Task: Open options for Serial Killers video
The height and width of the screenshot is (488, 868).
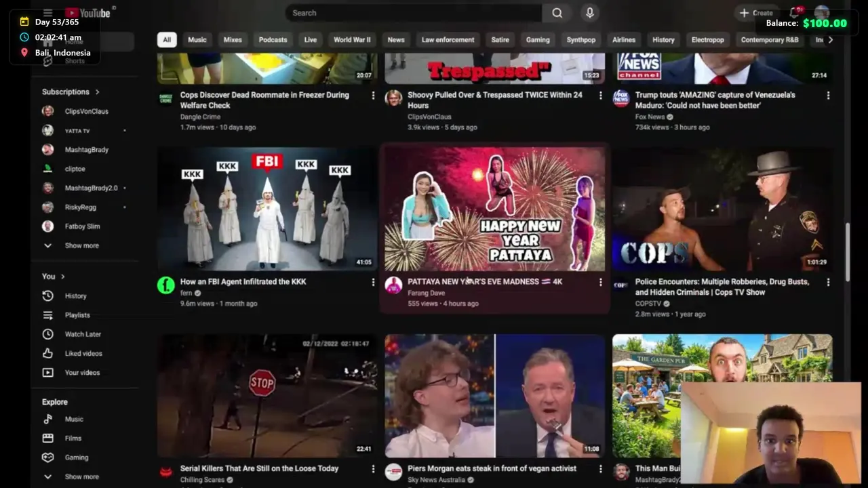Action: point(372,468)
